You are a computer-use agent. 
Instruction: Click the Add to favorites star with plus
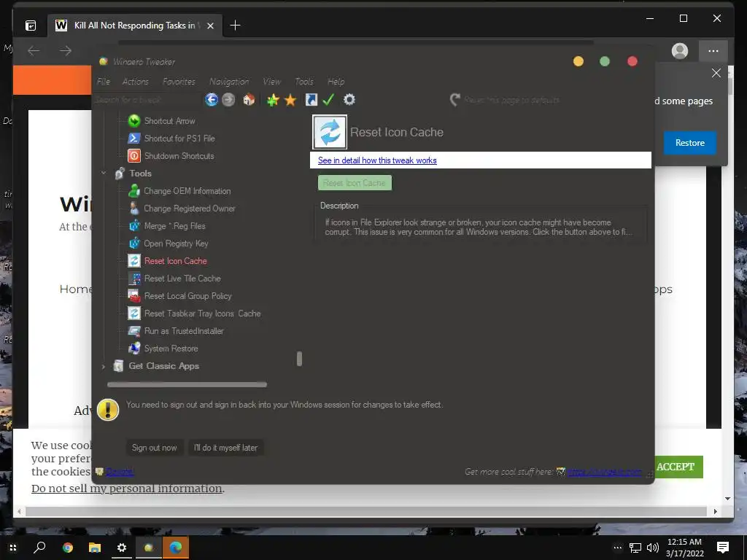point(273,99)
